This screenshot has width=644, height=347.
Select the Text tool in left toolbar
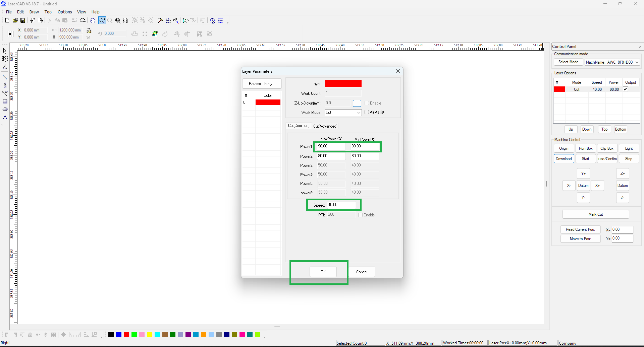click(5, 118)
